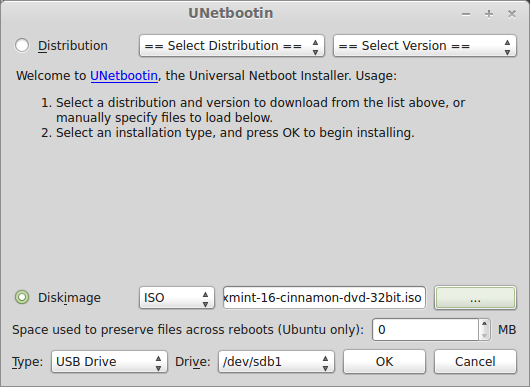Image resolution: width=530 pixels, height=387 pixels.
Task: Open the /dev/sdb1 drive dropdown
Action: pyautogui.click(x=276, y=362)
